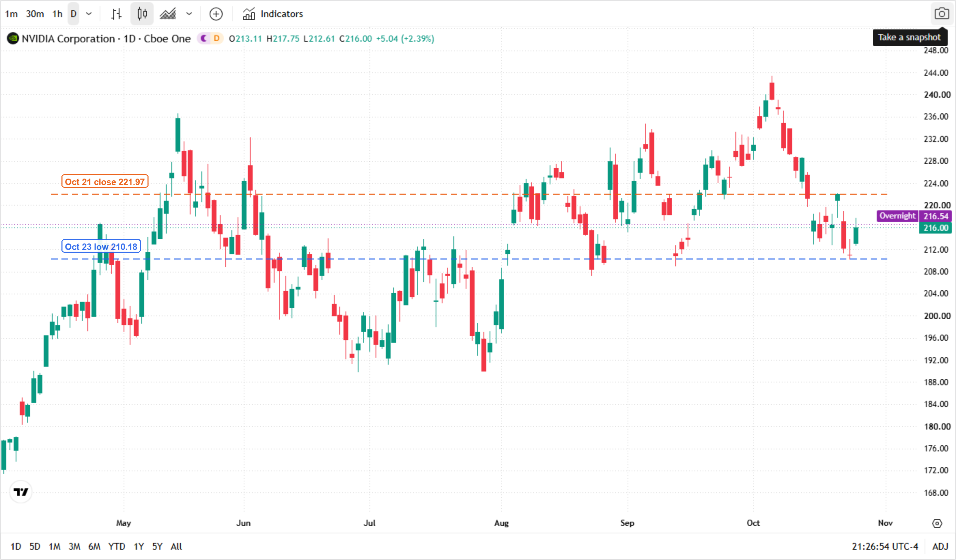Open the Indicators menu
956x560 pixels.
(273, 14)
